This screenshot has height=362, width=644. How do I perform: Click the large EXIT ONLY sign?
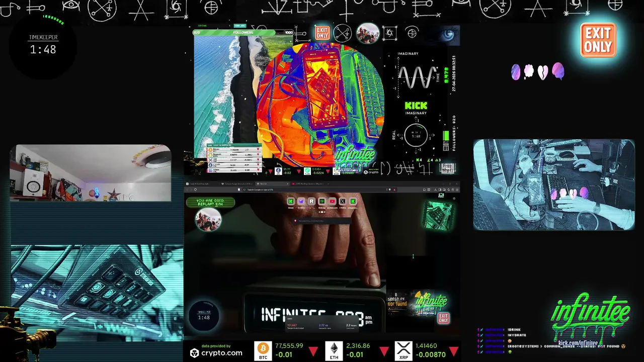coord(598,40)
